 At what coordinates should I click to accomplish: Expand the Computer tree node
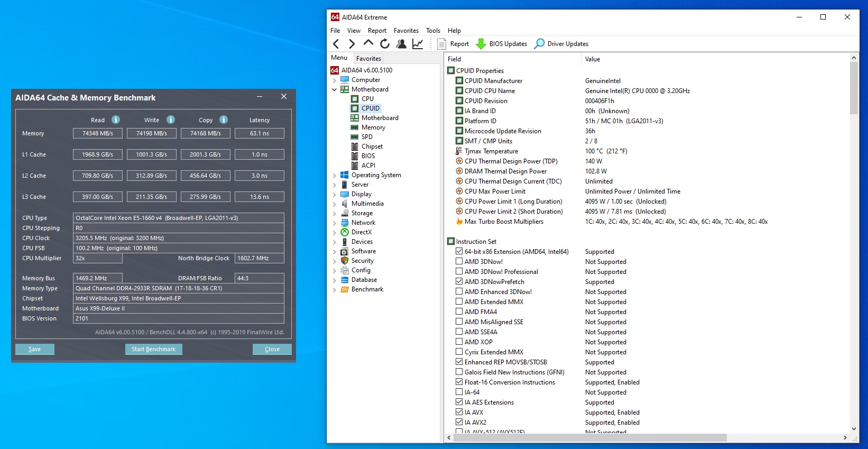pos(334,80)
